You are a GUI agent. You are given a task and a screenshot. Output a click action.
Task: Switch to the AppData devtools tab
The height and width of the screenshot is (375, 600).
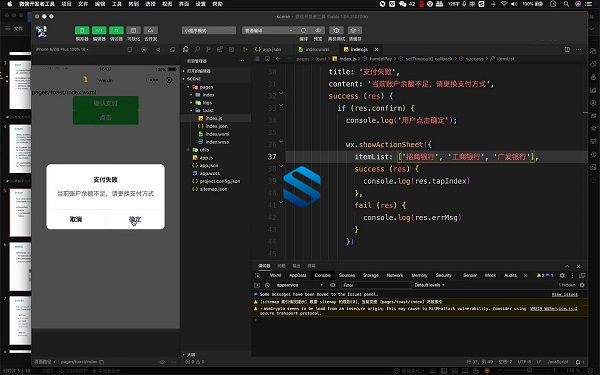[x=297, y=275]
